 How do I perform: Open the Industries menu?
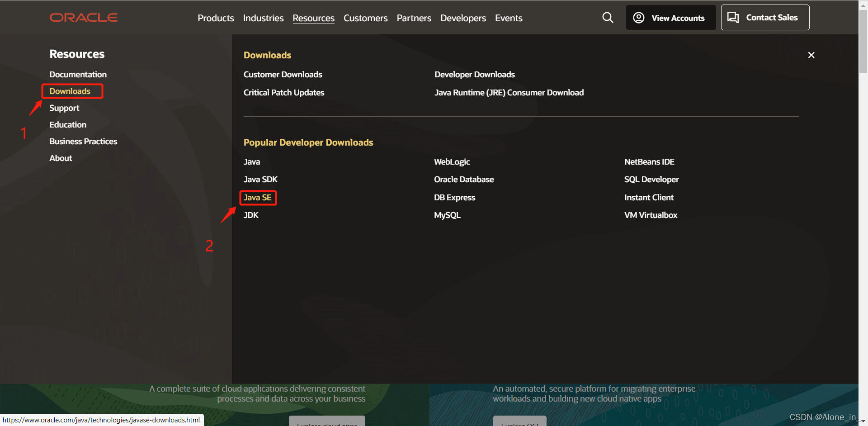pos(263,18)
